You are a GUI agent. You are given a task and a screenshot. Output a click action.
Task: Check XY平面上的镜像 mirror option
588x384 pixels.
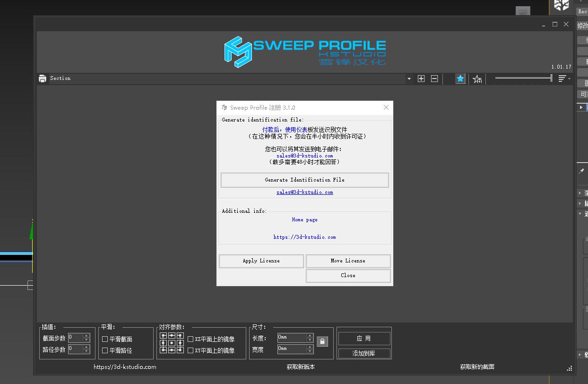(190, 350)
